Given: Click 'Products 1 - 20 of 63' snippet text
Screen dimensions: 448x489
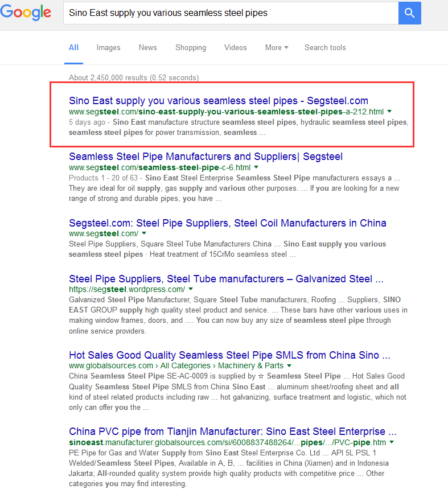Looking at the screenshot, I should click(x=103, y=178).
